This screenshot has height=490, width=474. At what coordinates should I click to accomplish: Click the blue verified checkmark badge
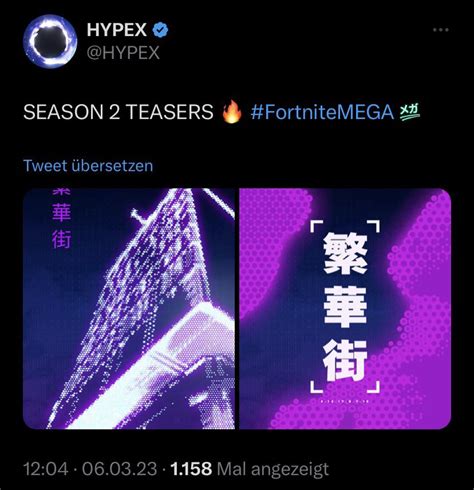pos(160,30)
